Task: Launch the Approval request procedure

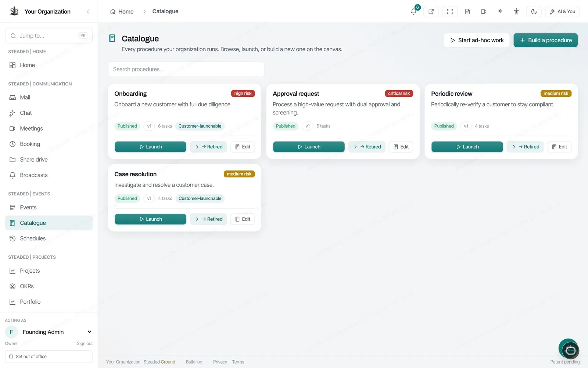Action: pyautogui.click(x=309, y=147)
